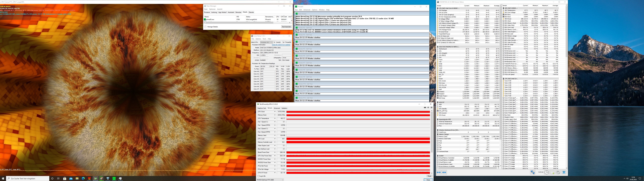Show hidden system tray icons
Viewport: 644px width, 181px height.
(625, 178)
